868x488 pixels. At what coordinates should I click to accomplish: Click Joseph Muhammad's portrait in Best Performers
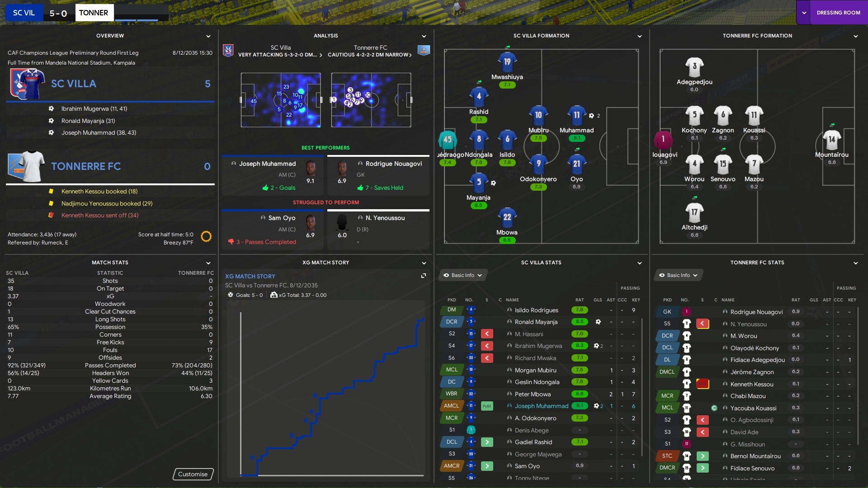coord(311,168)
